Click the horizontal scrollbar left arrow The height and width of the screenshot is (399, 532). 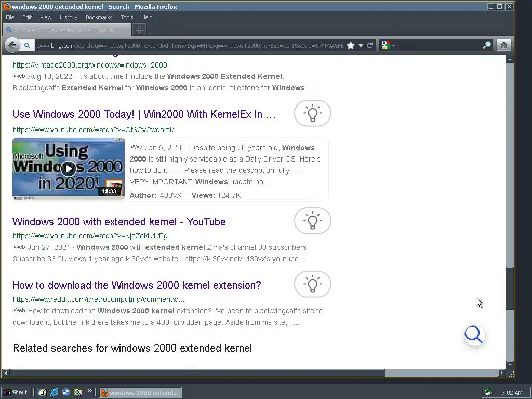coord(6,373)
